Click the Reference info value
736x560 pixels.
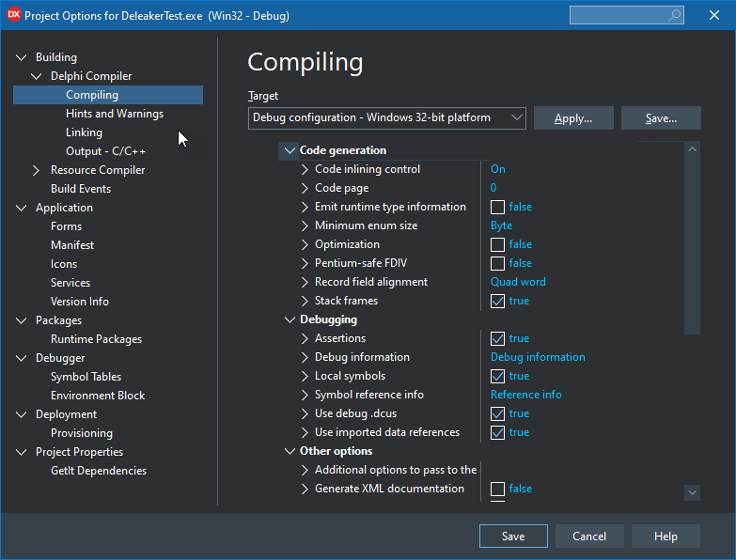(x=525, y=395)
